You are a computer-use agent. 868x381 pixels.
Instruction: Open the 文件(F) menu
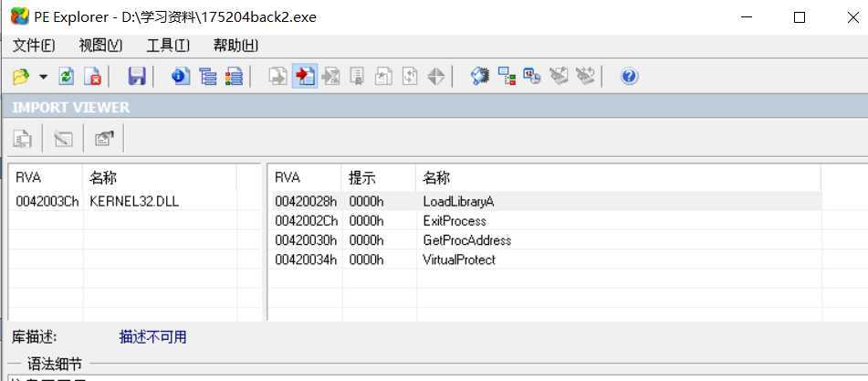tap(33, 46)
